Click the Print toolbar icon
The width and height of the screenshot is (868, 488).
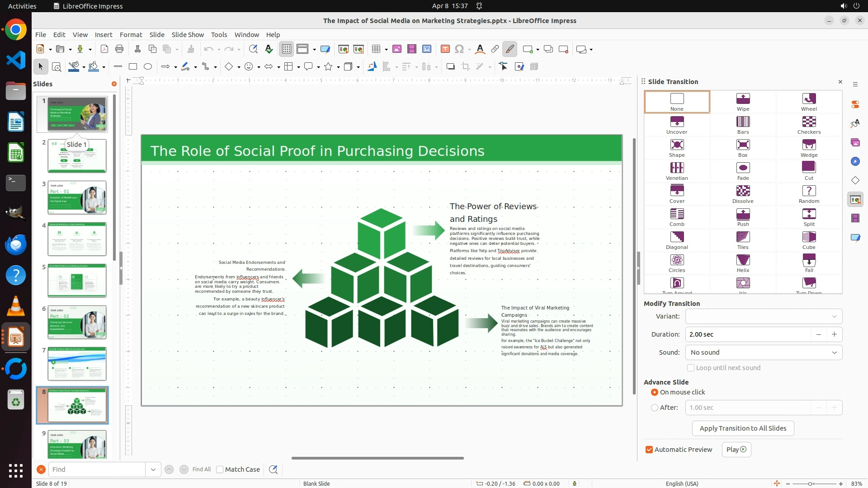tap(119, 49)
